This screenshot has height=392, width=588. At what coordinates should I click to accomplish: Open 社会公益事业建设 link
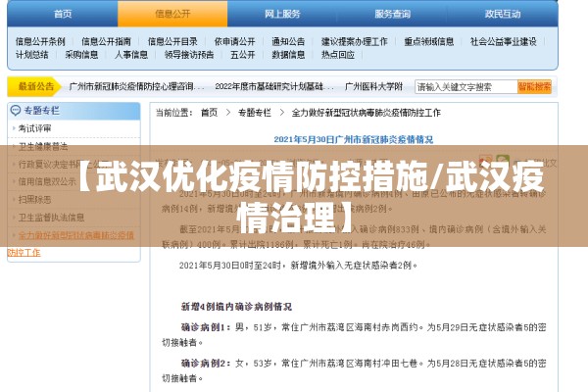tap(504, 41)
